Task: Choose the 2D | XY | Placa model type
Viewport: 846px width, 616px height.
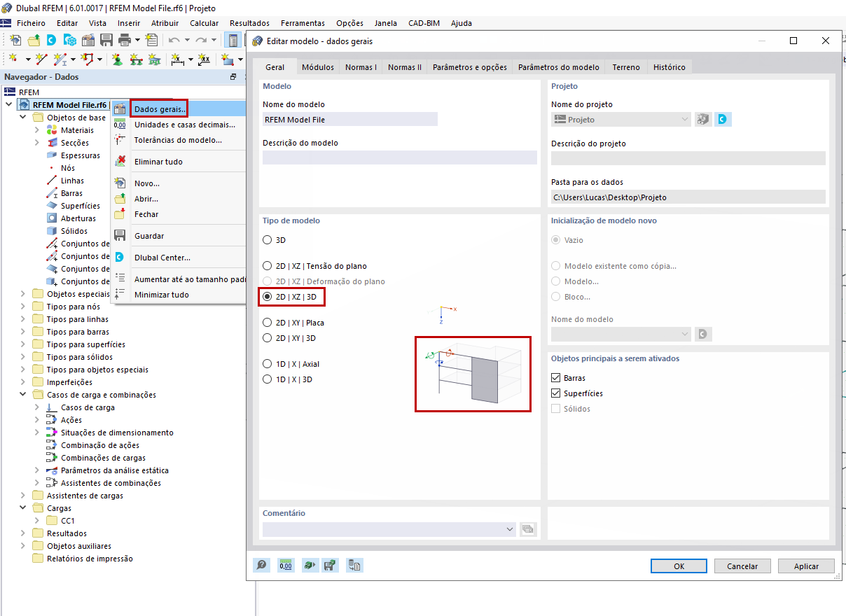Action: coord(267,321)
